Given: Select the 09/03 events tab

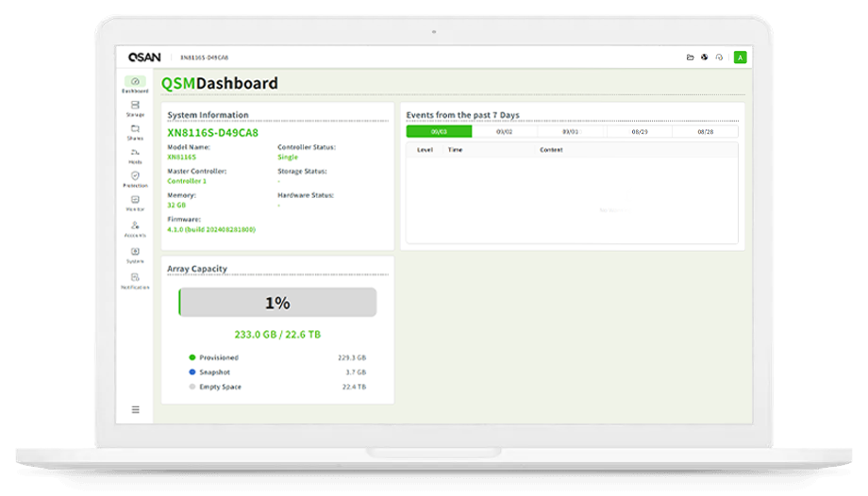Looking at the screenshot, I should pyautogui.click(x=439, y=132).
